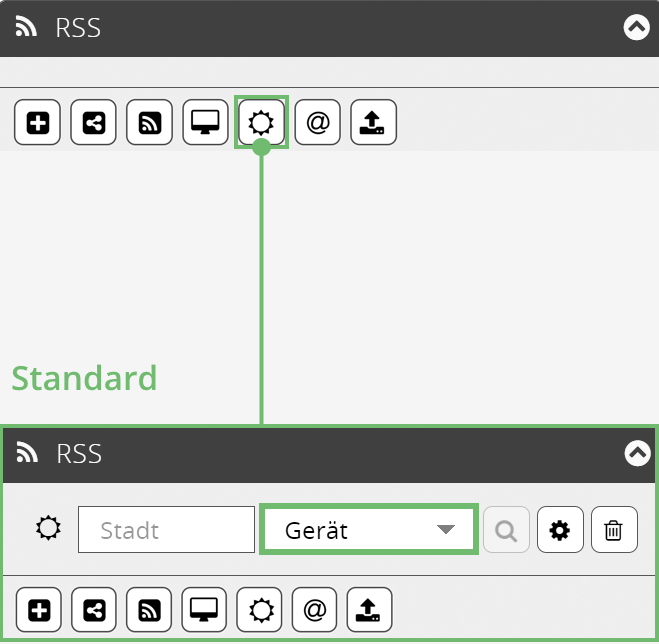This screenshot has width=659, height=644.
Task: Click the @ email icon in upper toolbar
Action: 318,123
